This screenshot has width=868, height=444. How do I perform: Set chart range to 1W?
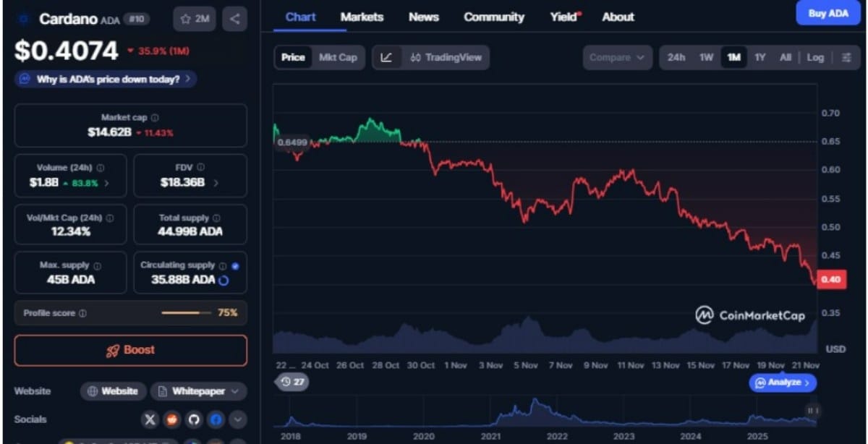(x=706, y=57)
